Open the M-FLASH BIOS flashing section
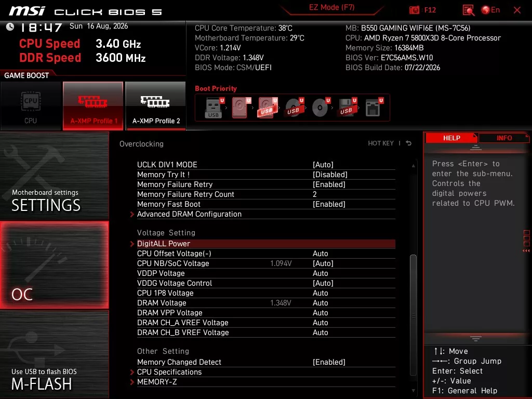The height and width of the screenshot is (399, 532). 54,354
